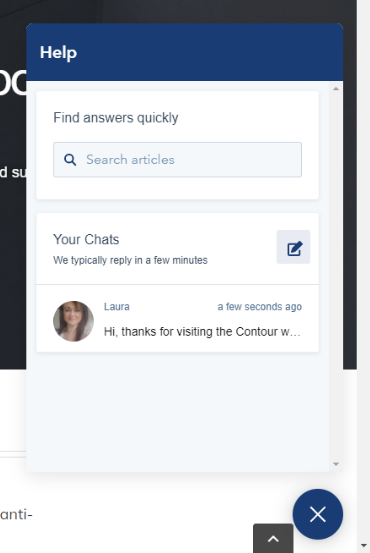Start a new chat with compose icon

click(293, 247)
